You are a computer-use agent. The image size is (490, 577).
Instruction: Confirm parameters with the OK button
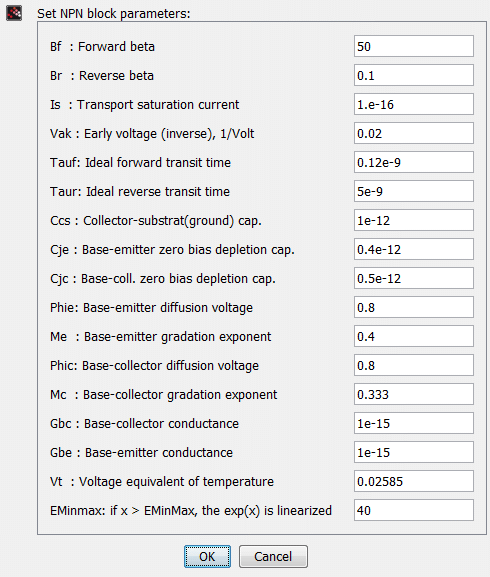pyautogui.click(x=207, y=556)
